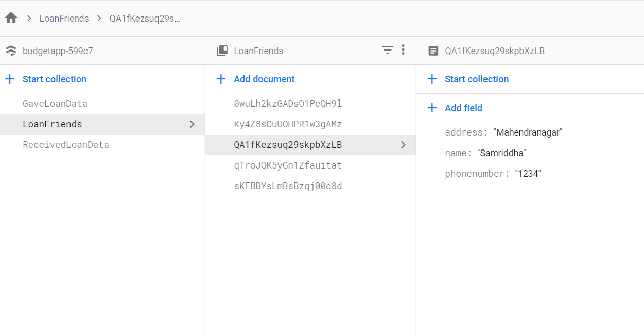Add document to LoanFriends collection

coord(264,79)
